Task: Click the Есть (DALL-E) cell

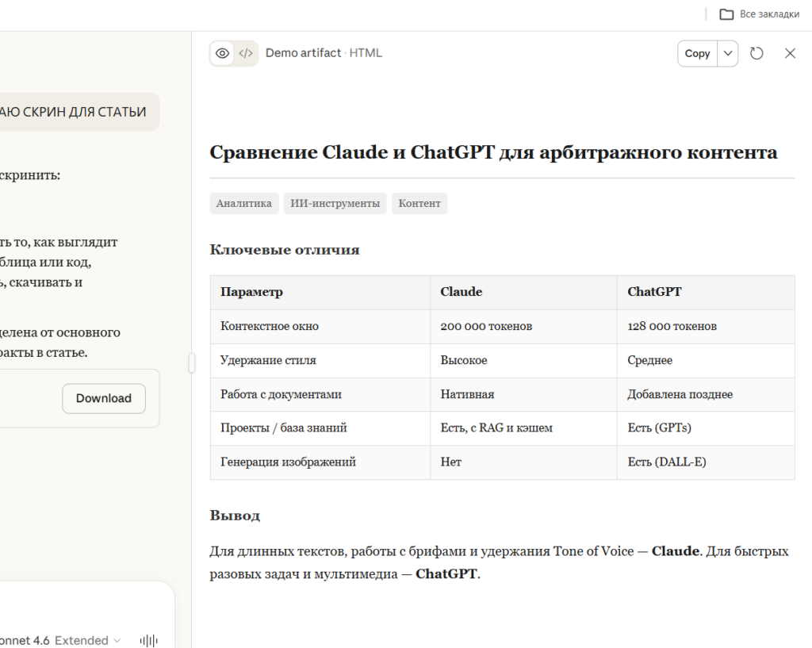Action: (706, 462)
